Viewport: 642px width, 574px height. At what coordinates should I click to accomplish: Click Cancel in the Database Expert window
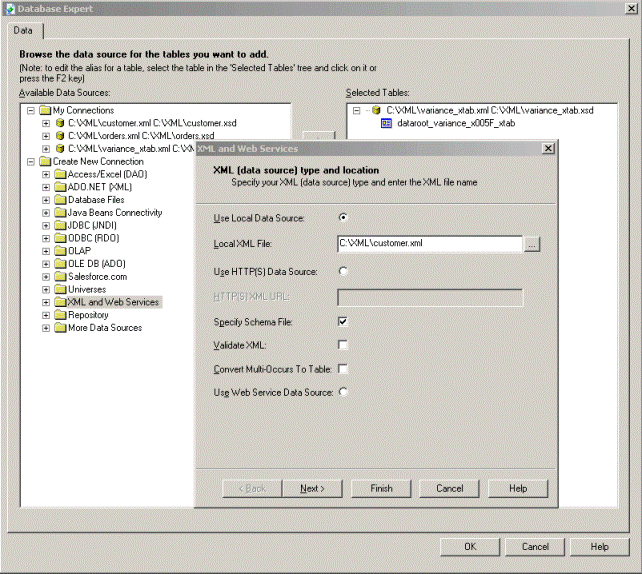click(x=535, y=547)
